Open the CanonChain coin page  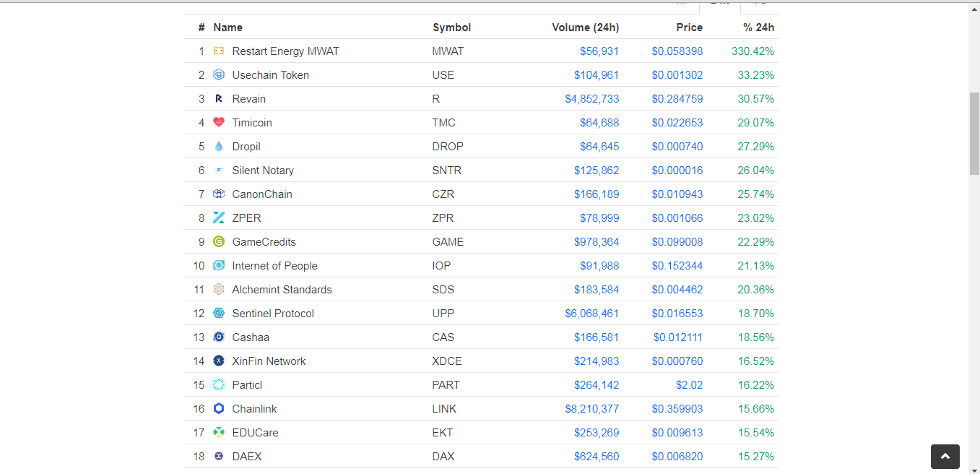tap(262, 194)
